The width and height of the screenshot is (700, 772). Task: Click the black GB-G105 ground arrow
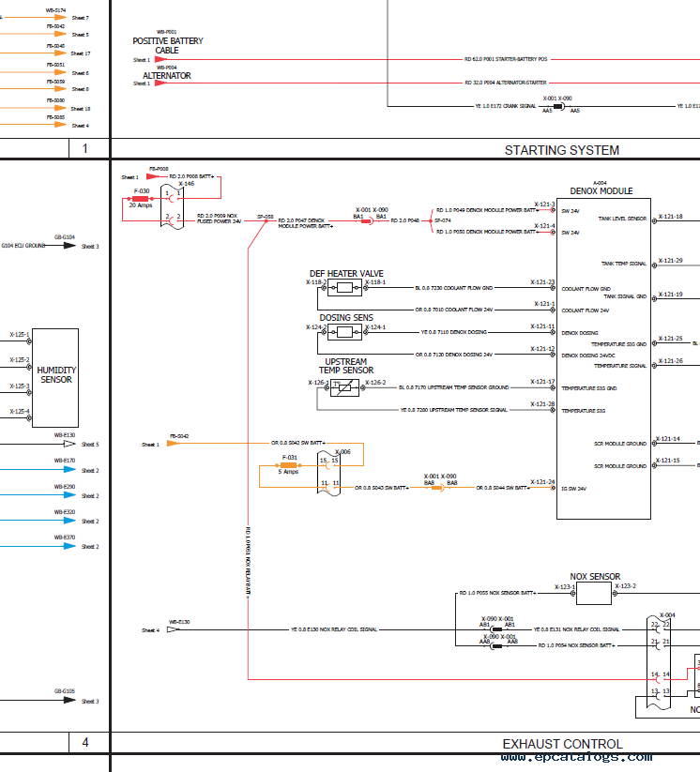[x=69, y=700]
